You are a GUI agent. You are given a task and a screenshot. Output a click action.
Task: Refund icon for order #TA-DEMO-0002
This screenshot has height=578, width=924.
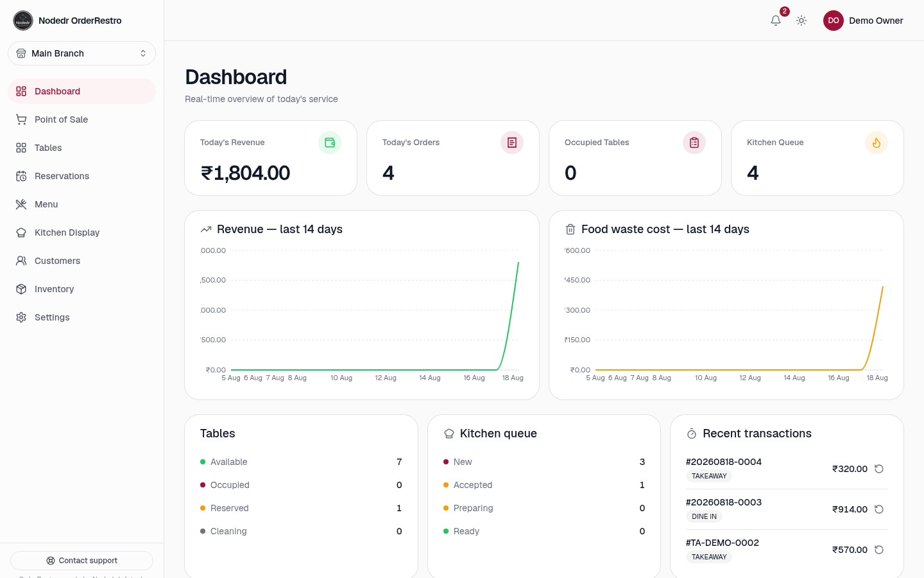click(879, 550)
